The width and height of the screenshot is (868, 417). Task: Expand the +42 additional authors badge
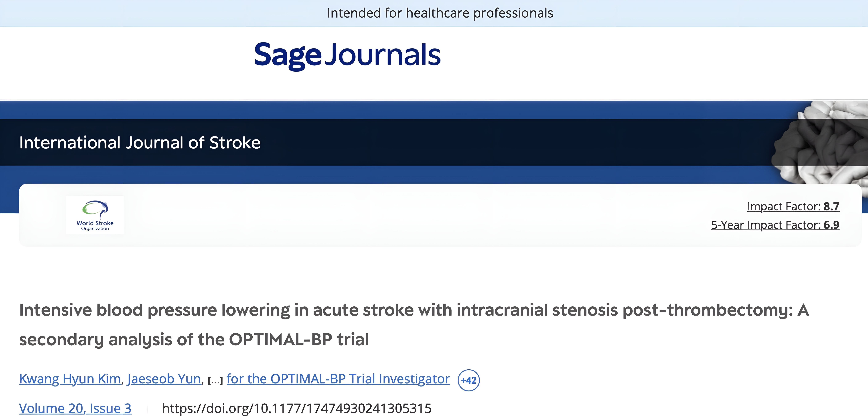pos(468,380)
